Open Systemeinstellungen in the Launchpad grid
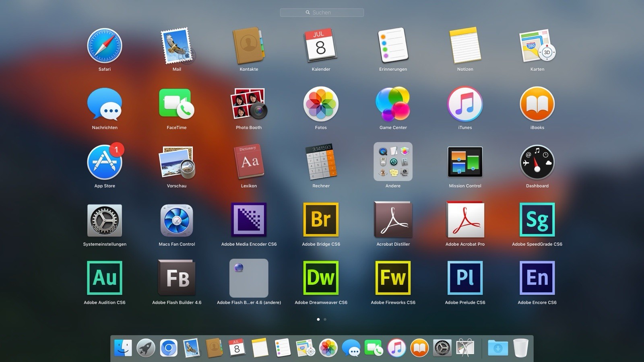The height and width of the screenshot is (362, 644). pos(105,220)
